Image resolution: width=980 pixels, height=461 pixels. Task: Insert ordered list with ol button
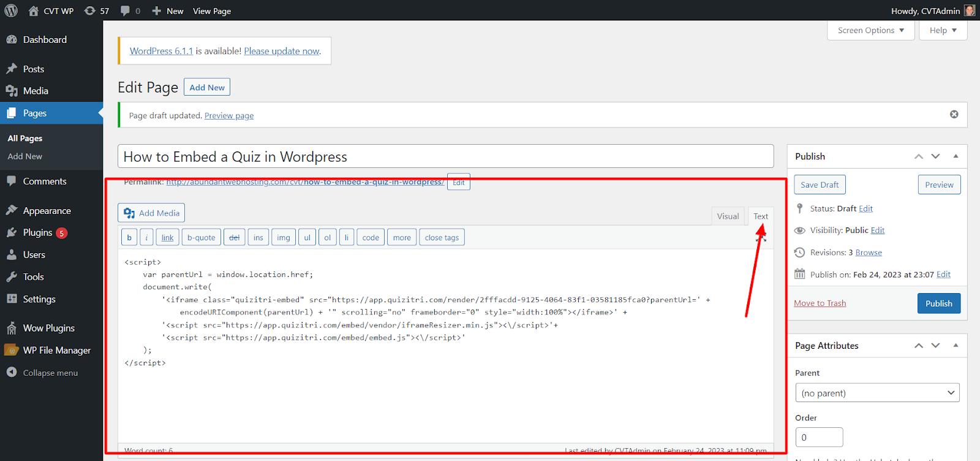327,237
